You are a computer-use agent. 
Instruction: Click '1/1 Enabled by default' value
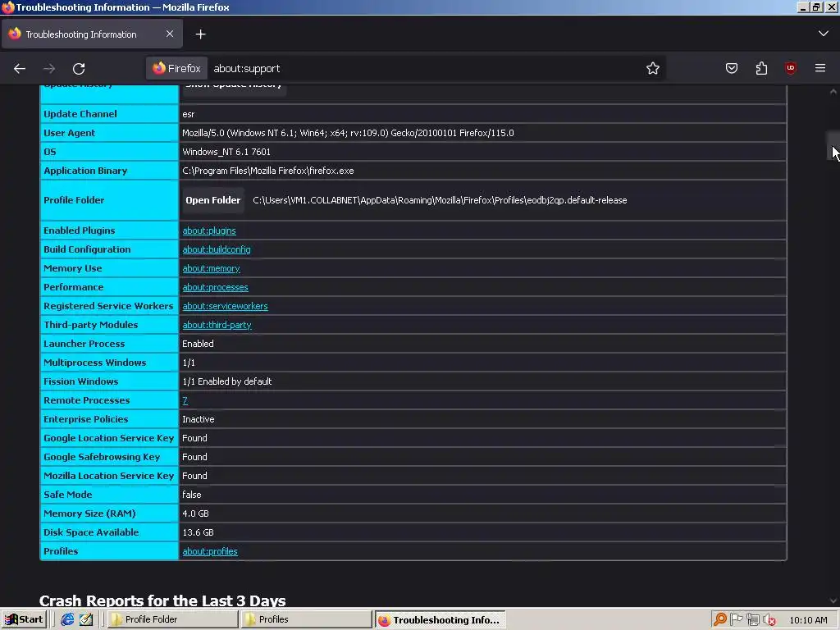[226, 381]
